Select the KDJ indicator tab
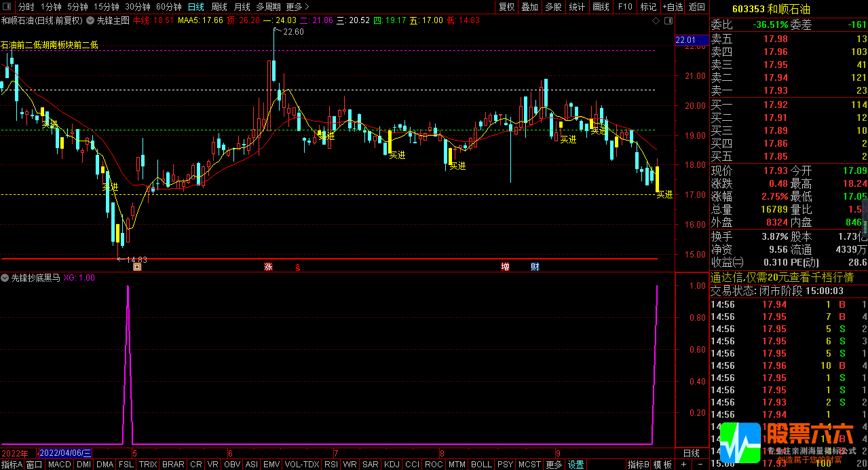The height and width of the screenshot is (470, 868). click(392, 465)
